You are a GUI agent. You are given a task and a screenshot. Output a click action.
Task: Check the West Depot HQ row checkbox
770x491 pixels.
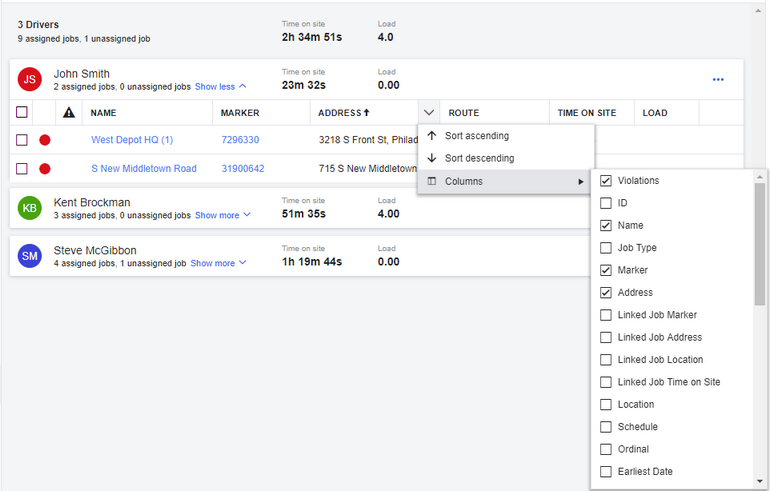click(x=22, y=140)
